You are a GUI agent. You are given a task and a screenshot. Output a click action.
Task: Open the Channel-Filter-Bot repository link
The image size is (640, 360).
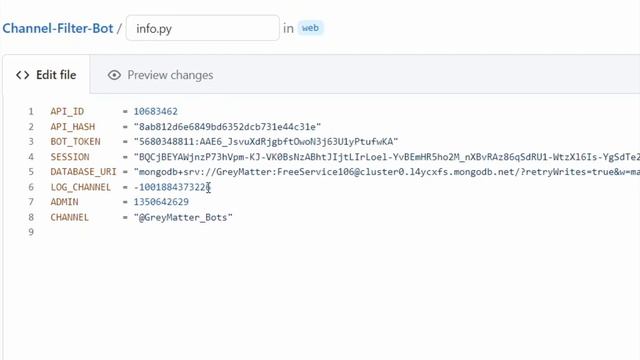click(58, 28)
